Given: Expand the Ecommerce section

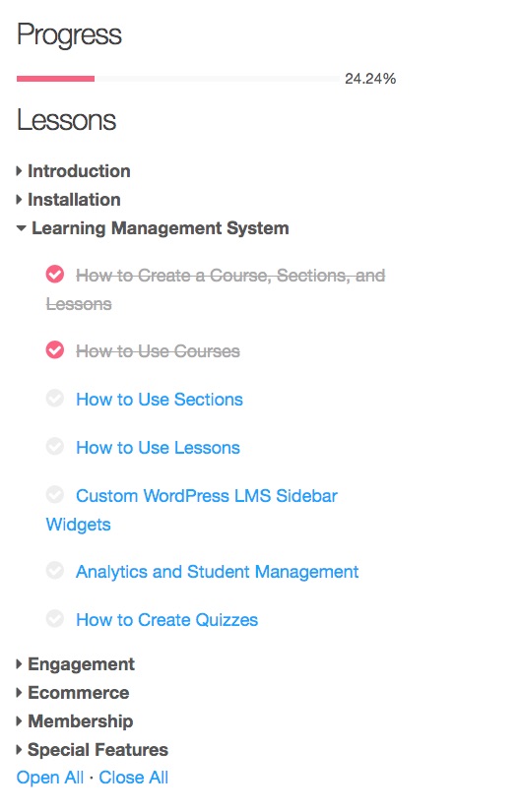Looking at the screenshot, I should (73, 692).
